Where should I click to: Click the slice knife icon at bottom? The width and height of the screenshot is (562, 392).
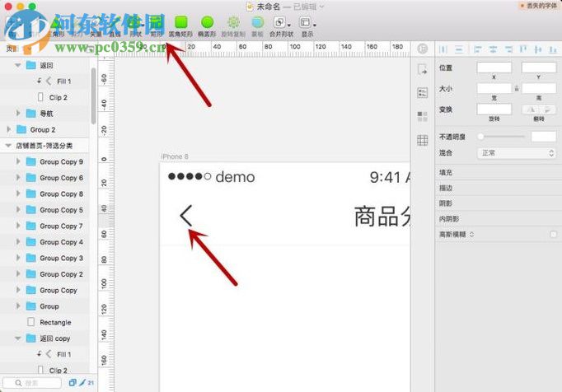pyautogui.click(x=82, y=382)
